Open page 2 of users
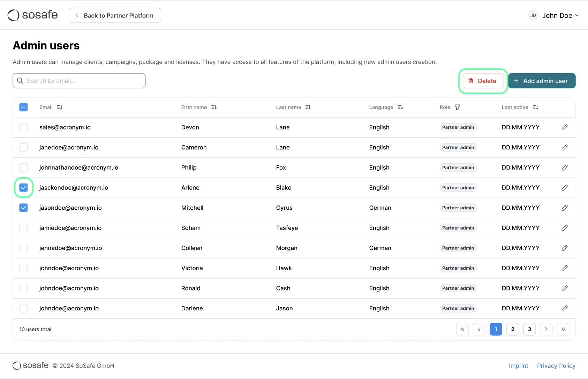588x379 pixels. 513,329
